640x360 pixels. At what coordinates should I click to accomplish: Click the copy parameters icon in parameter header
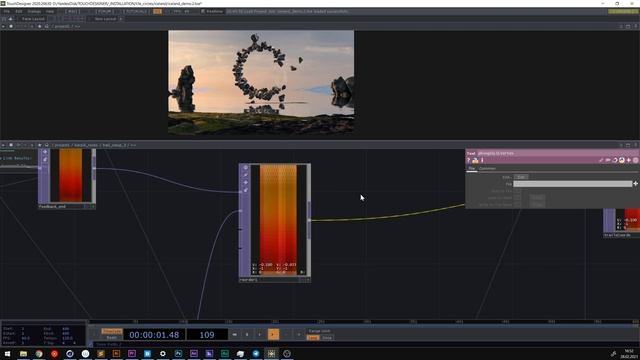[615, 160]
